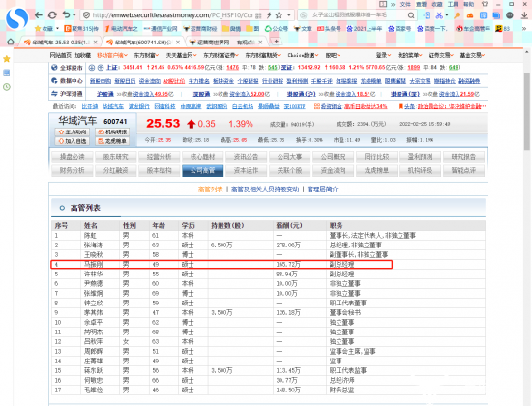Switch to the 股东研究 tab

(116, 157)
